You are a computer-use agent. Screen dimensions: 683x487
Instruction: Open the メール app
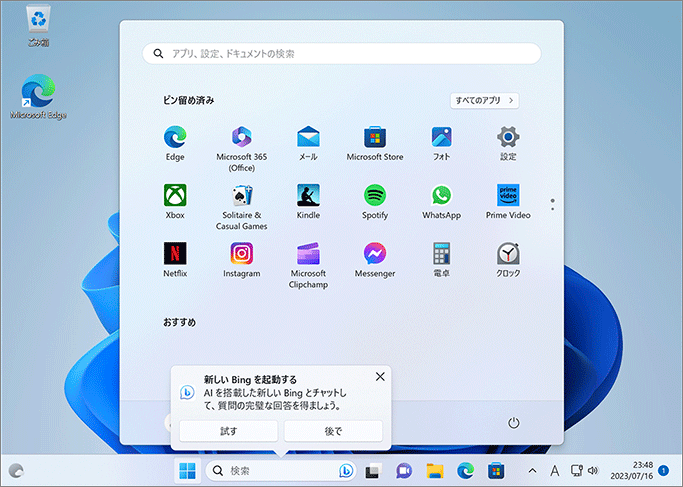(x=308, y=144)
